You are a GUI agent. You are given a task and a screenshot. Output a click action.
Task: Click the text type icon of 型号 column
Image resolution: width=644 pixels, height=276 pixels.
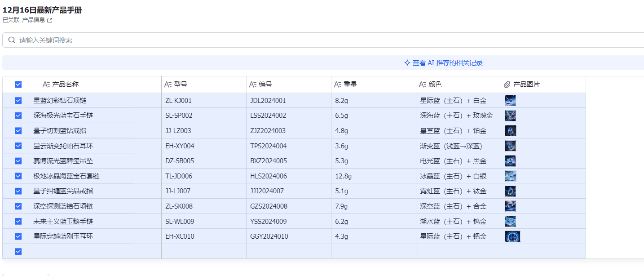point(168,85)
